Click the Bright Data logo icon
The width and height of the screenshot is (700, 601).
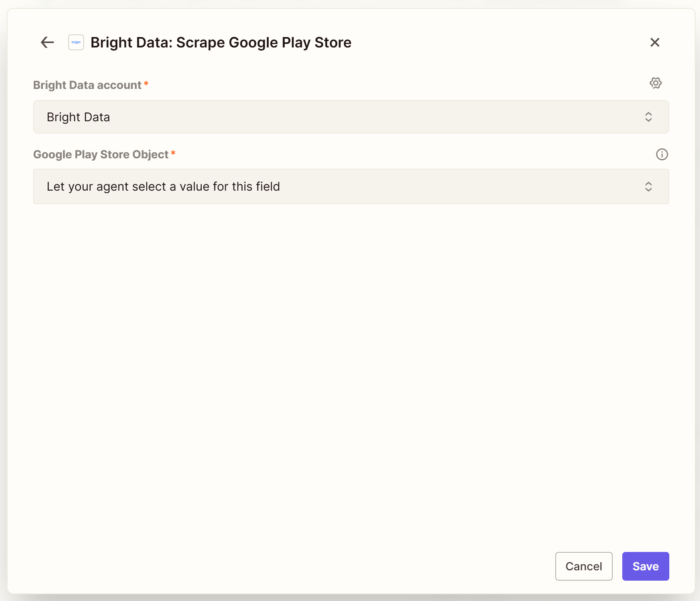[x=75, y=42]
